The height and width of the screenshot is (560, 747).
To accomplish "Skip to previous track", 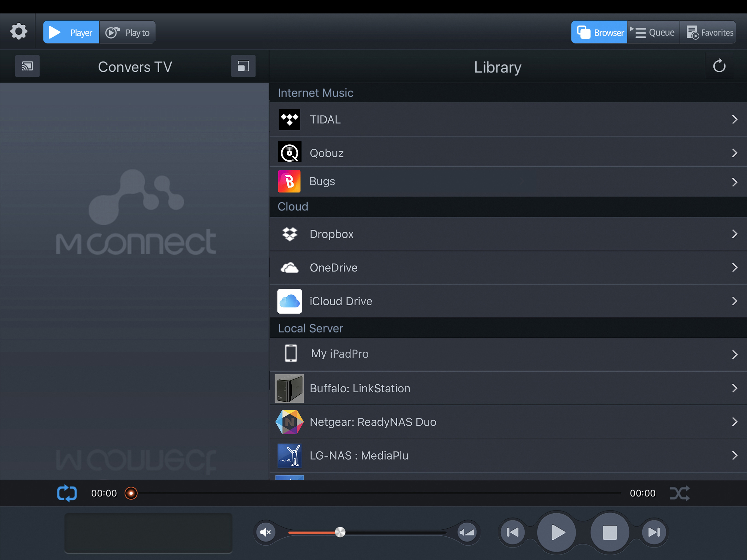I will [x=513, y=533].
